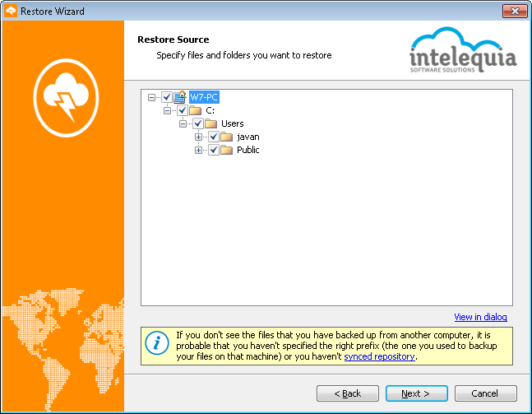Click the Users folder icon
Viewport: 532px width, 414px height.
pyautogui.click(x=211, y=123)
